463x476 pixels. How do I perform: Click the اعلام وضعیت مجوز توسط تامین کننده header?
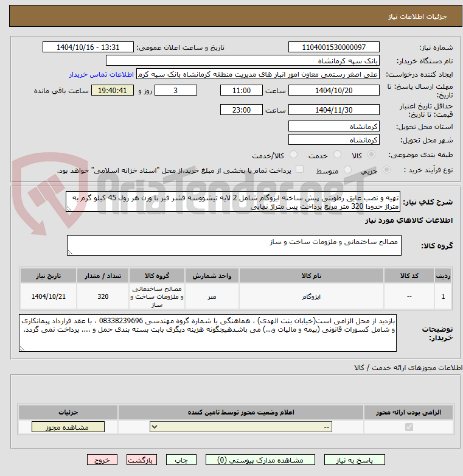(x=241, y=412)
